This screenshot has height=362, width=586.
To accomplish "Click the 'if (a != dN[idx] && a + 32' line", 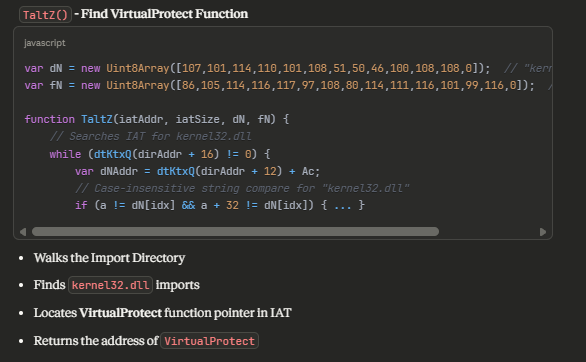I will [219, 205].
